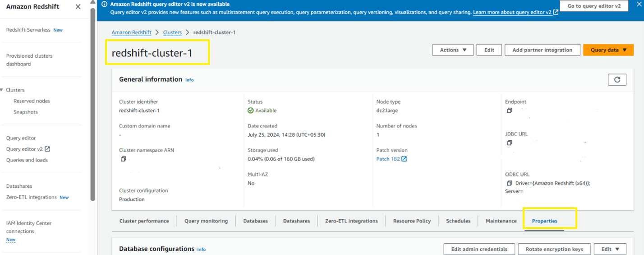Open IAM Identity Center connections in the sidebar
644x255 pixels.
[29, 227]
